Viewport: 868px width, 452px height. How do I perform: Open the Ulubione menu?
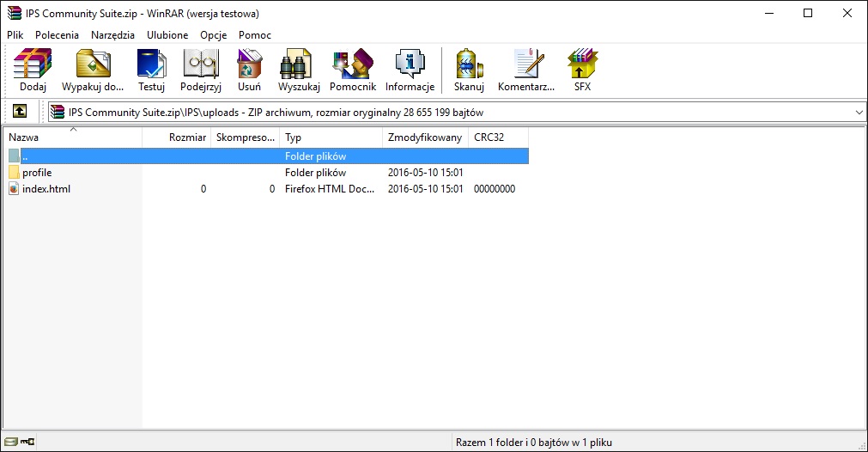167,35
